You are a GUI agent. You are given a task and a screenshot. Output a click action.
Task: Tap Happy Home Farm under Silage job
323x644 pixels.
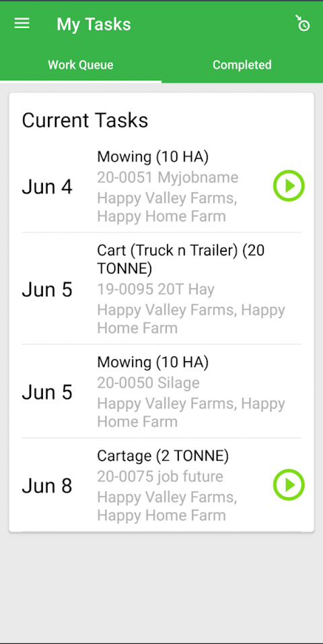(x=191, y=413)
